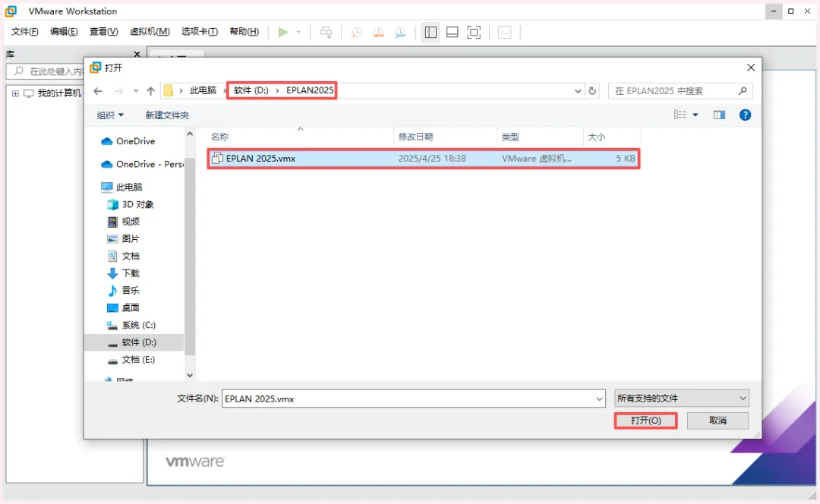
Task: Click 新建文件夹 button
Action: (167, 115)
